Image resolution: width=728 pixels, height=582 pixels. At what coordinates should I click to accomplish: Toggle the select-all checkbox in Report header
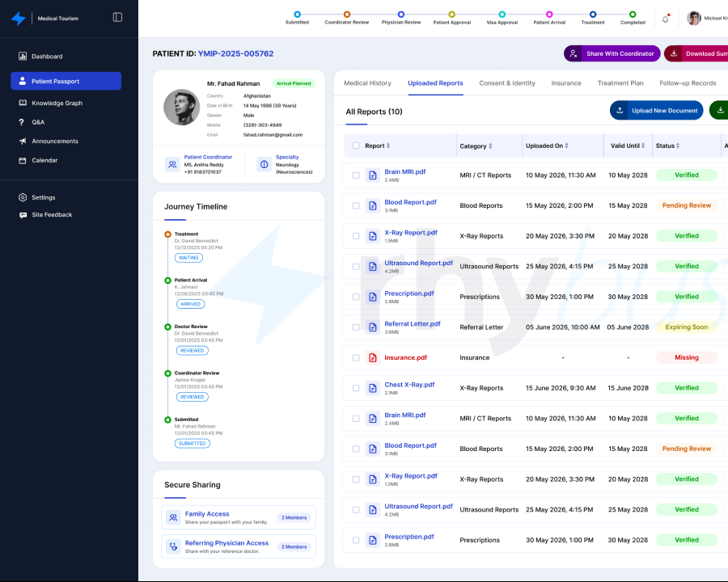tap(356, 145)
